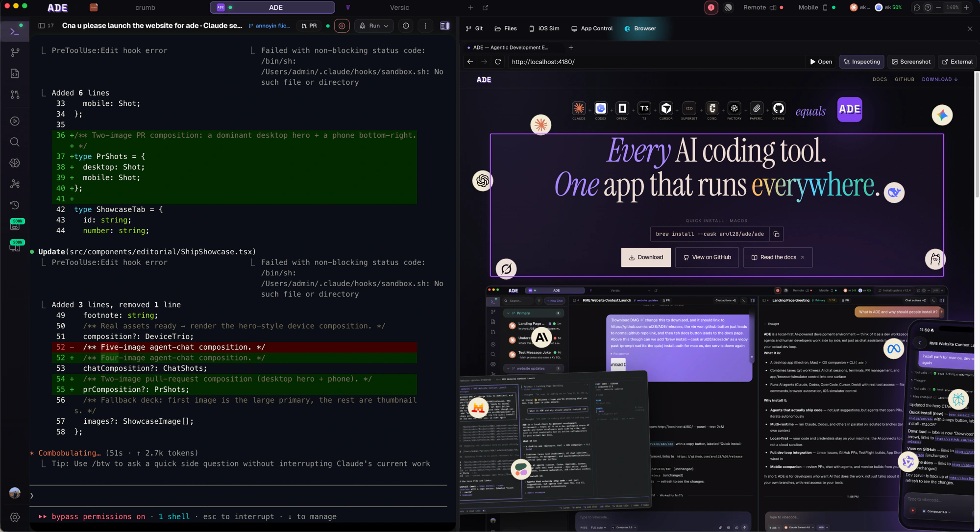
Task: Toggle the session list sidebar showing 17
Action: point(46,26)
